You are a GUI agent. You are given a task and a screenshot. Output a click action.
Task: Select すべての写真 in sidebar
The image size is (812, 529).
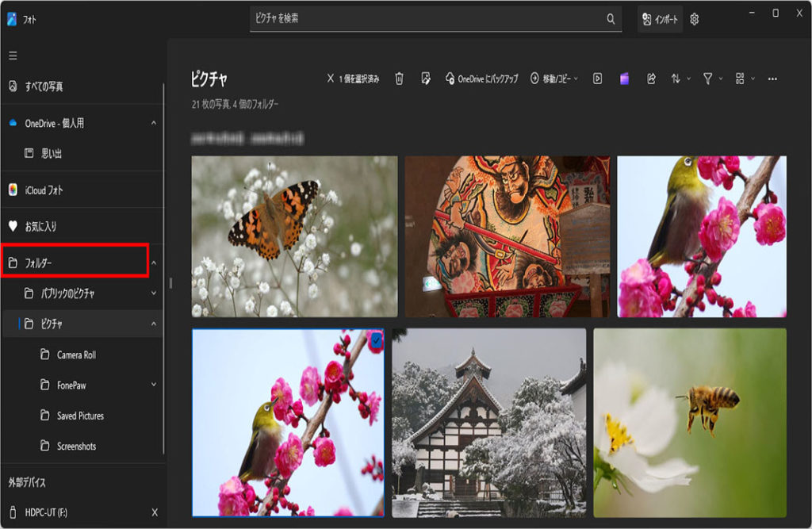[44, 86]
